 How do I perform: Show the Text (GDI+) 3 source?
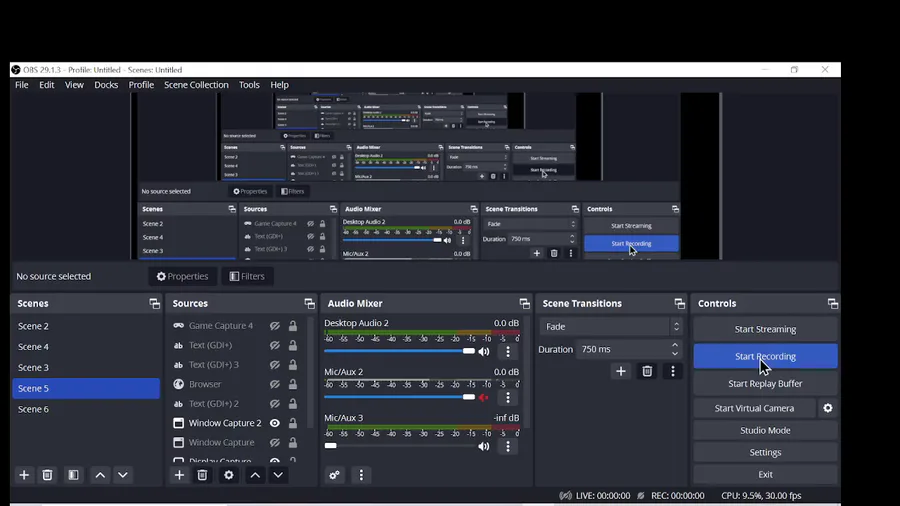275,365
